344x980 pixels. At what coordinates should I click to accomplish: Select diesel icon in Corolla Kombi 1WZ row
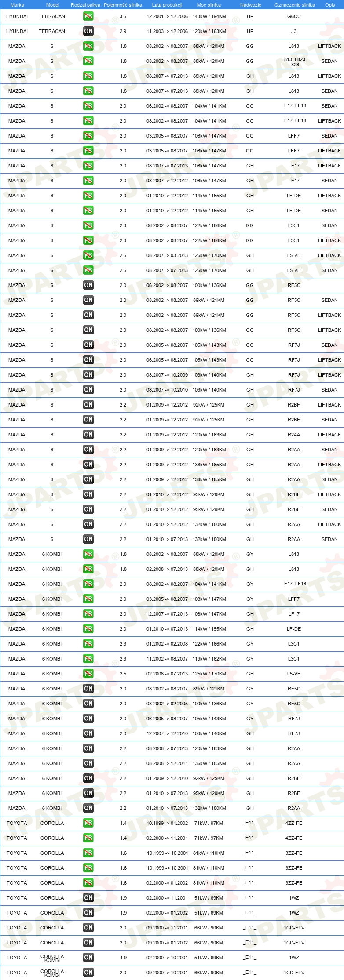click(x=88, y=958)
